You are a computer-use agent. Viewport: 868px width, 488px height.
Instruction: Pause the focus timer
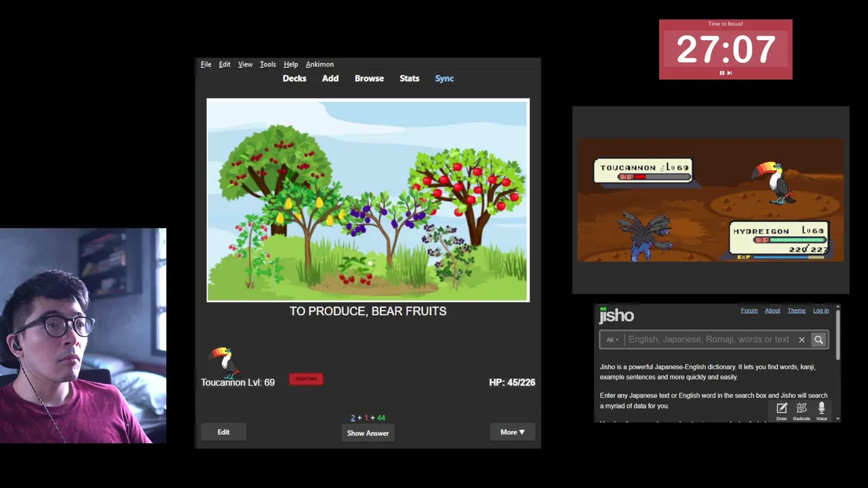pos(722,73)
